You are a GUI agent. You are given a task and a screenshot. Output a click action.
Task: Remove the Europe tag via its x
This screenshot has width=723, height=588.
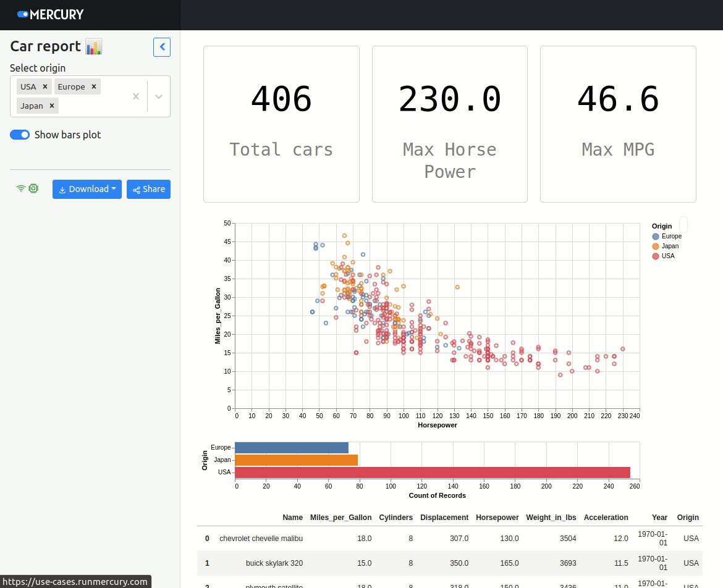tap(94, 86)
